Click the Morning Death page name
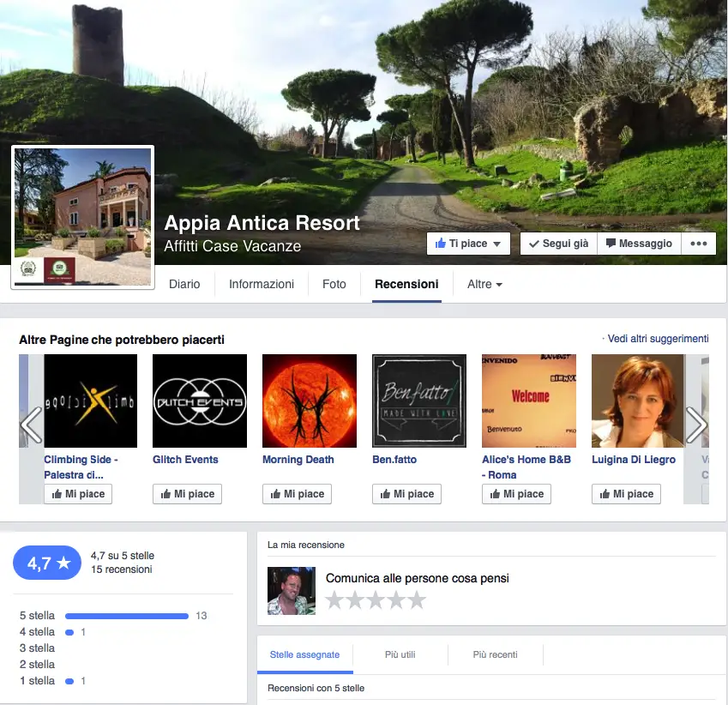The height and width of the screenshot is (705, 728). [298, 460]
